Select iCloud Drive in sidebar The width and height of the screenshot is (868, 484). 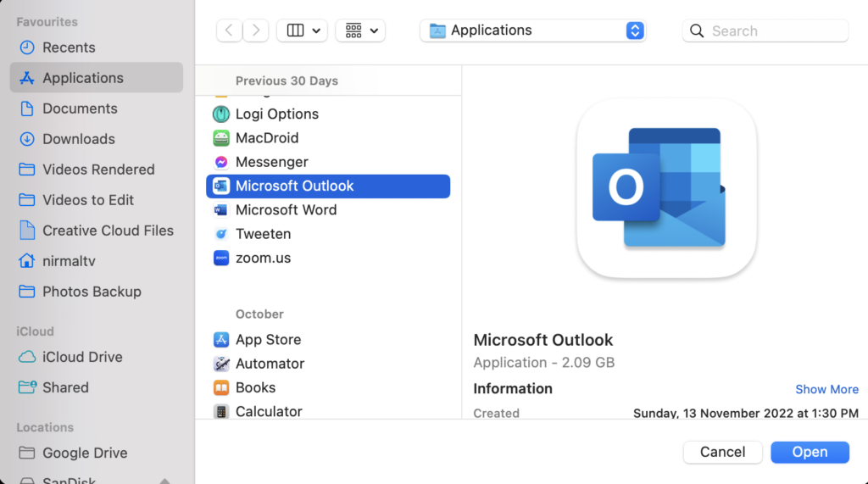[97, 357]
